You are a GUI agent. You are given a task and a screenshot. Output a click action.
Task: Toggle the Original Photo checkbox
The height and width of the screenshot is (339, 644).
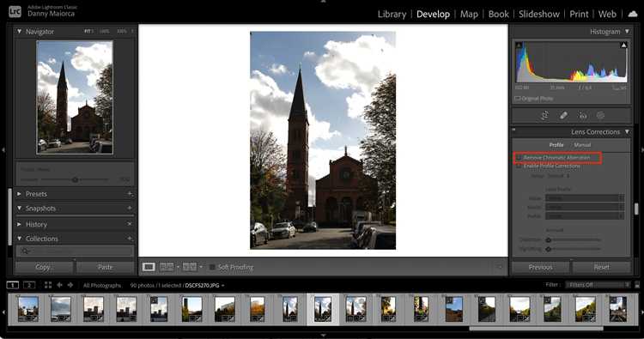[x=518, y=99]
